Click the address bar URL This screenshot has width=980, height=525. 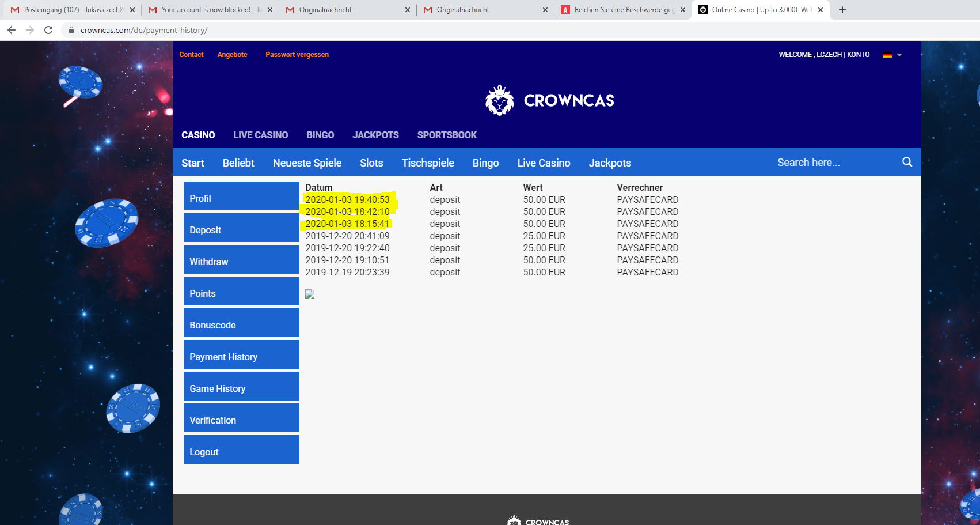(144, 30)
